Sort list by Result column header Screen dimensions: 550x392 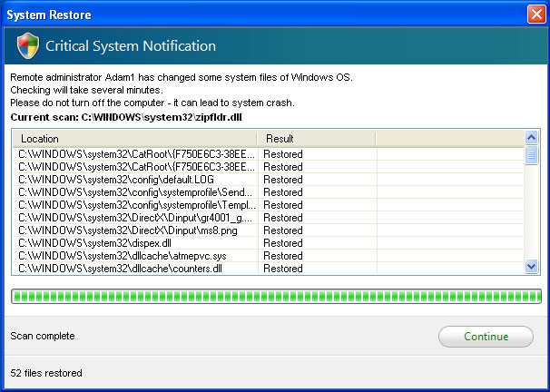[316, 139]
